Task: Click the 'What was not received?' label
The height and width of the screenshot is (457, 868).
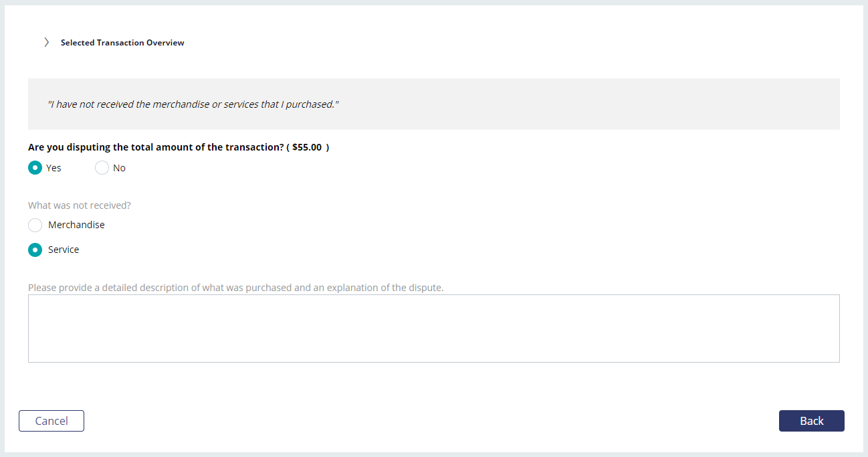Action: pos(80,205)
